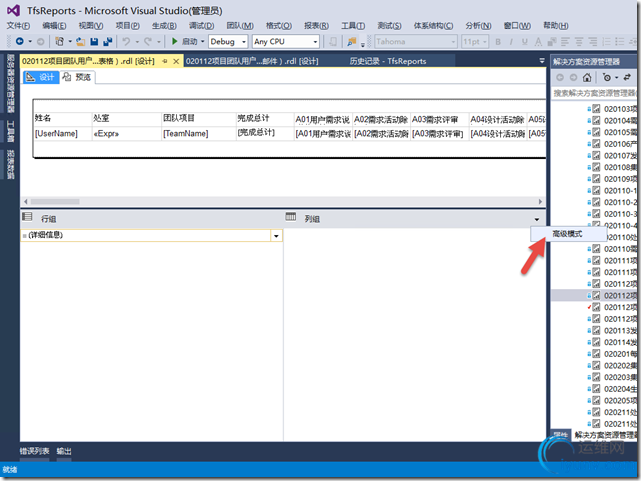Viewport: 641px width, 481px height.
Task: Switch to the 设计 view tab
Action: pyautogui.click(x=41, y=77)
